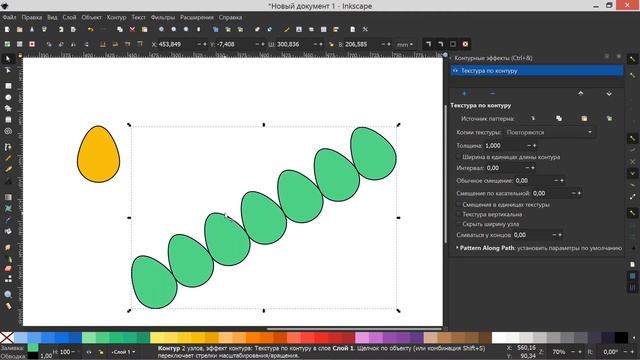The height and width of the screenshot is (360, 640).
Task: Click the green Заливка fill indicator
Action: click(x=33, y=348)
